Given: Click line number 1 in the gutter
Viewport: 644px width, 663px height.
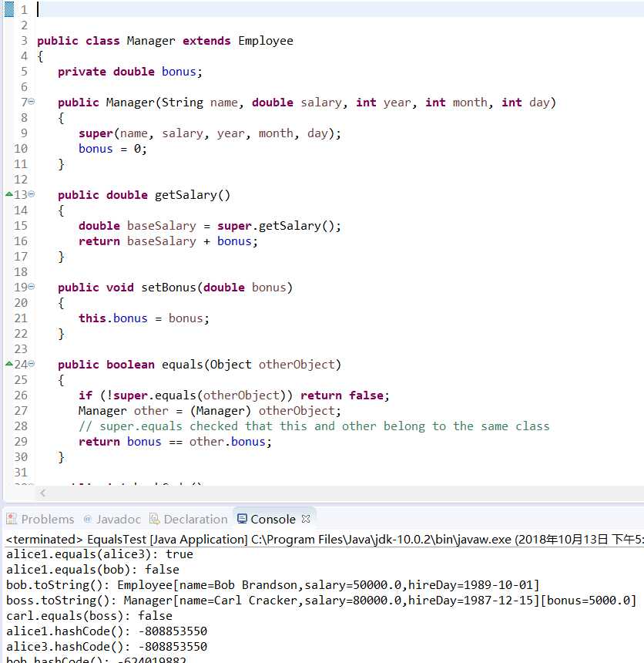Looking at the screenshot, I should (24, 10).
